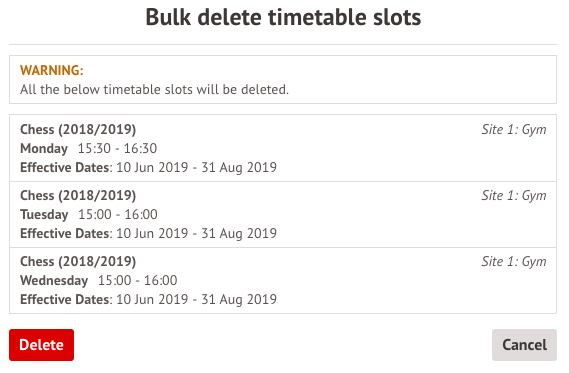Click the WARNING heading text
569x373 pixels.
(x=52, y=70)
